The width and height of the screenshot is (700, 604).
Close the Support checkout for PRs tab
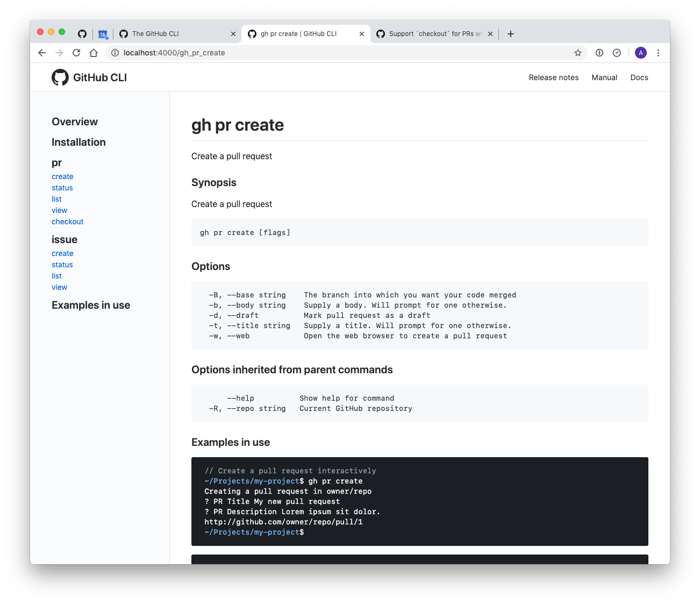point(490,34)
